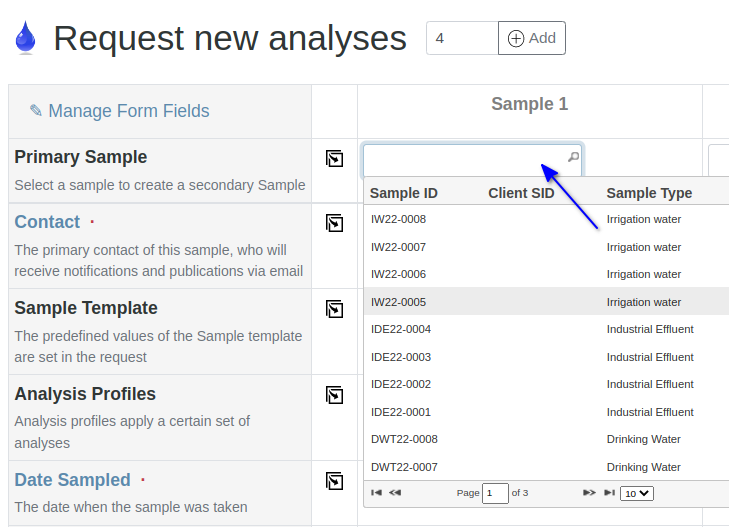
Task: Choose sample IDE22-0004 in results
Action: 401,329
